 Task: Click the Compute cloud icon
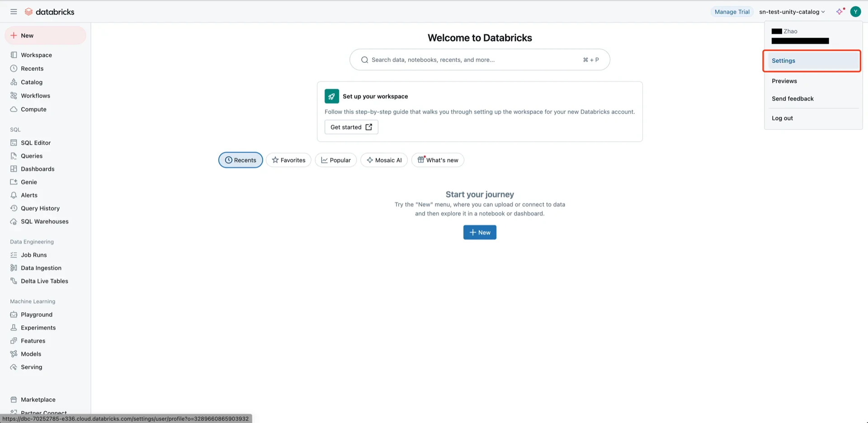14,109
